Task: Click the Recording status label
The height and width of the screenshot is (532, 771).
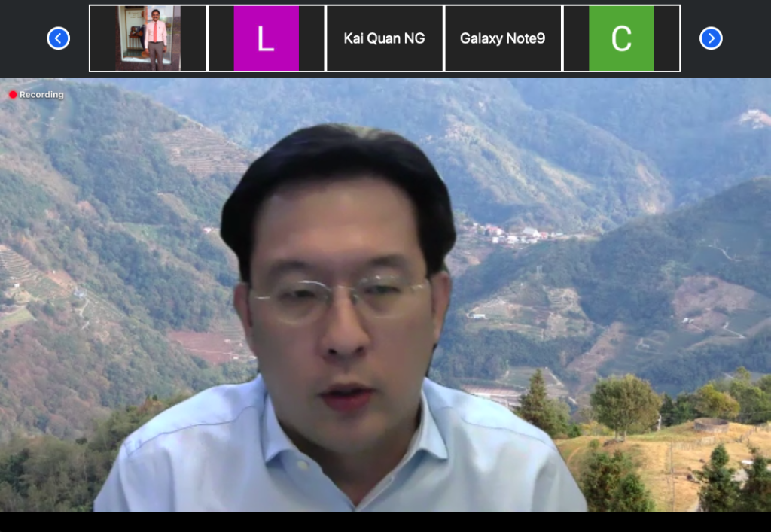Action: (41, 95)
